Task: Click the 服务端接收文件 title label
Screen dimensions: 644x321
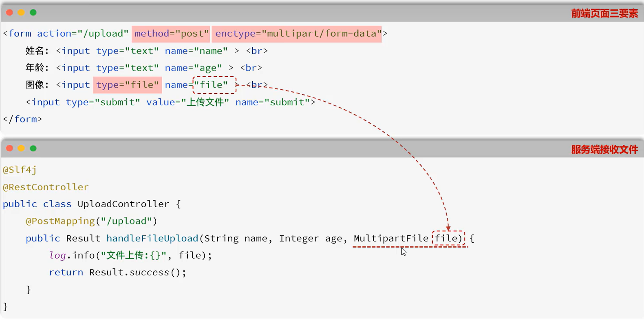Action: pyautogui.click(x=604, y=150)
